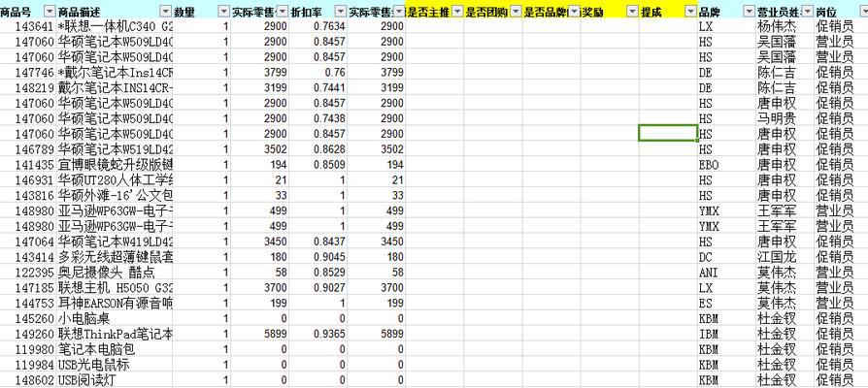This screenshot has width=868, height=388.
Task: Select salesperson cell 马明贵
Action: (785, 119)
